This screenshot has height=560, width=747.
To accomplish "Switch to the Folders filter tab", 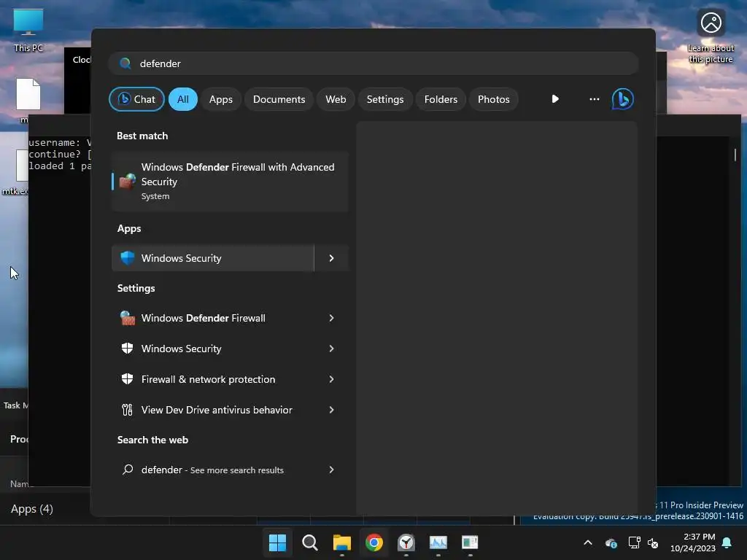I will click(x=441, y=99).
